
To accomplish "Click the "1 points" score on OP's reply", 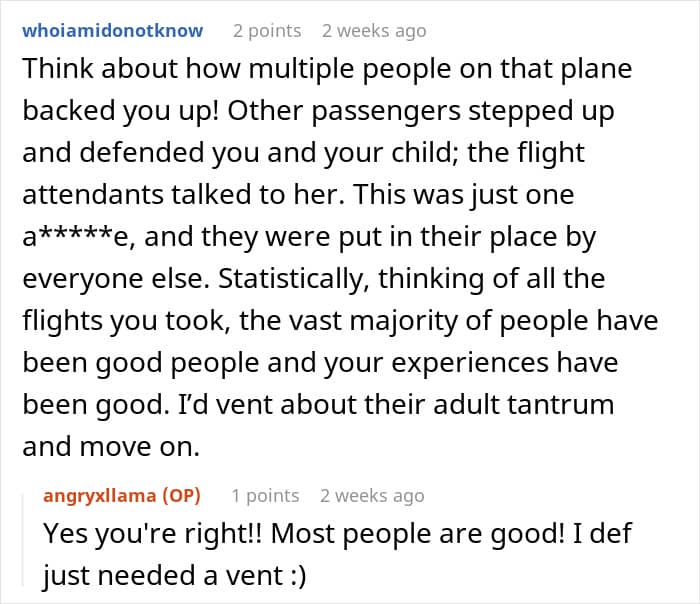I will [265, 496].
